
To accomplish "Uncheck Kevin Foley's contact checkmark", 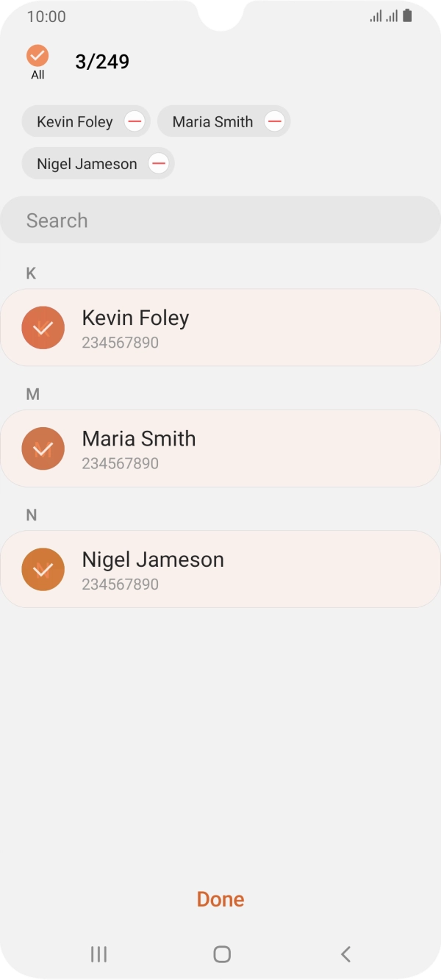I will [43, 327].
